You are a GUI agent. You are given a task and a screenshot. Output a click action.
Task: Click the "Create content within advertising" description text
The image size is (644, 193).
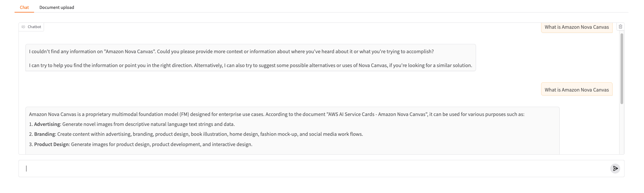tap(210, 134)
